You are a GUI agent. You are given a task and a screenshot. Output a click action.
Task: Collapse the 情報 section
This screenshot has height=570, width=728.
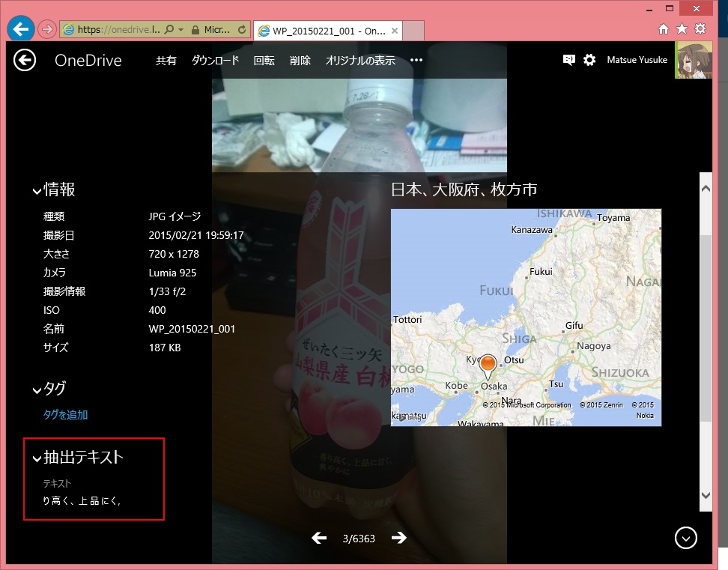[x=37, y=191]
